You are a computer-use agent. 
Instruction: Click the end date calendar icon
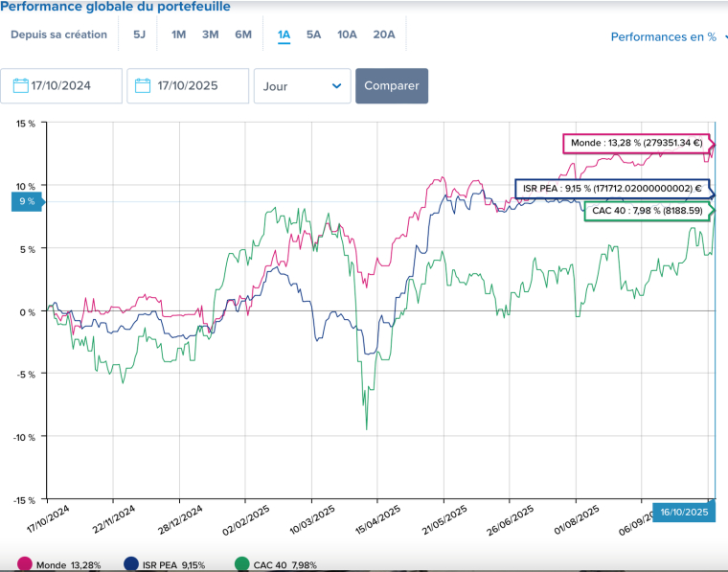(x=143, y=85)
